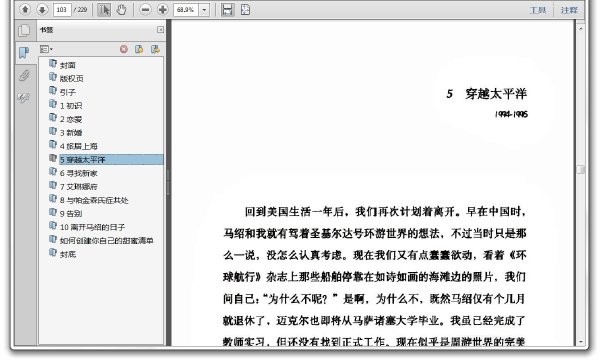Jump to bookmark 如何创建你自己的甜蜜清单
This screenshot has height=360, width=600.
tap(106, 241)
